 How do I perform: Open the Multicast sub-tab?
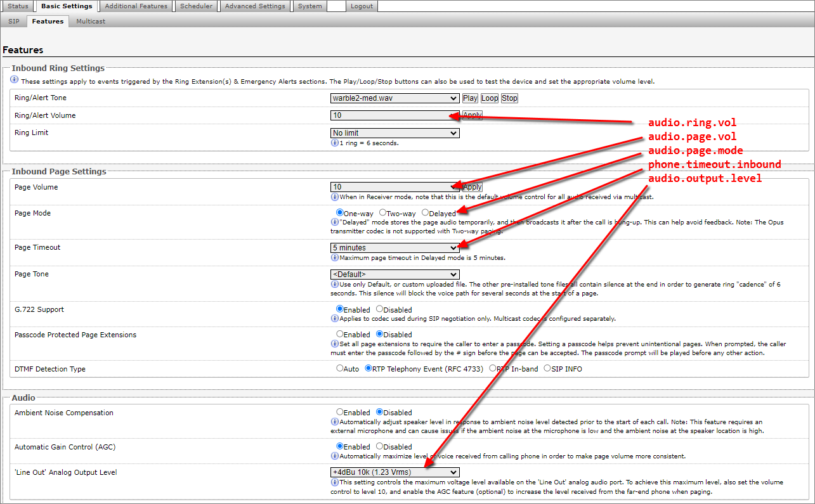(x=91, y=21)
